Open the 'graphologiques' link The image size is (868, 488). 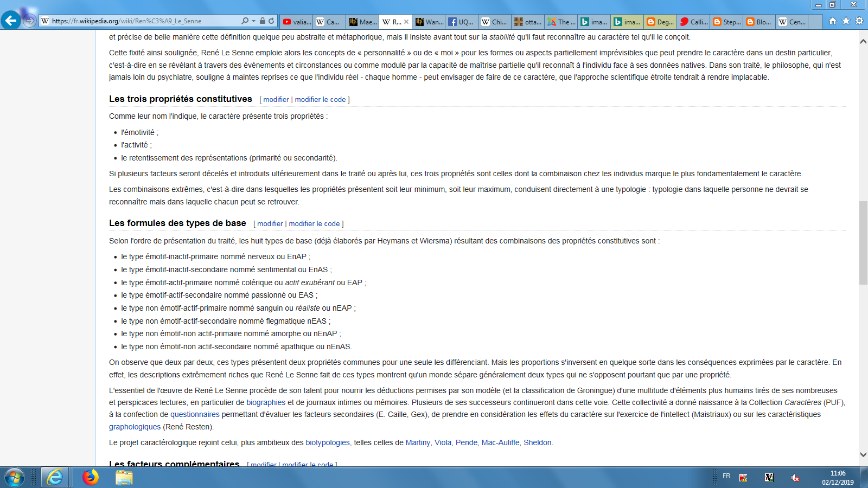coord(135,427)
